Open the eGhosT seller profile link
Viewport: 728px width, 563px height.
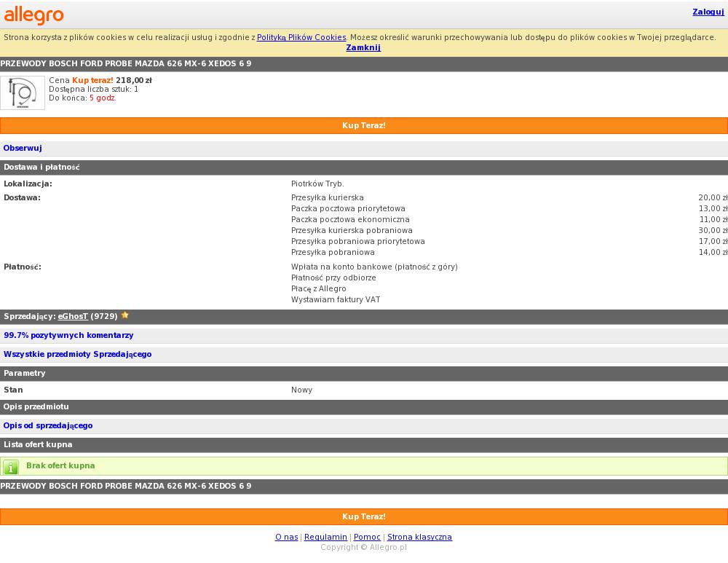(x=73, y=316)
